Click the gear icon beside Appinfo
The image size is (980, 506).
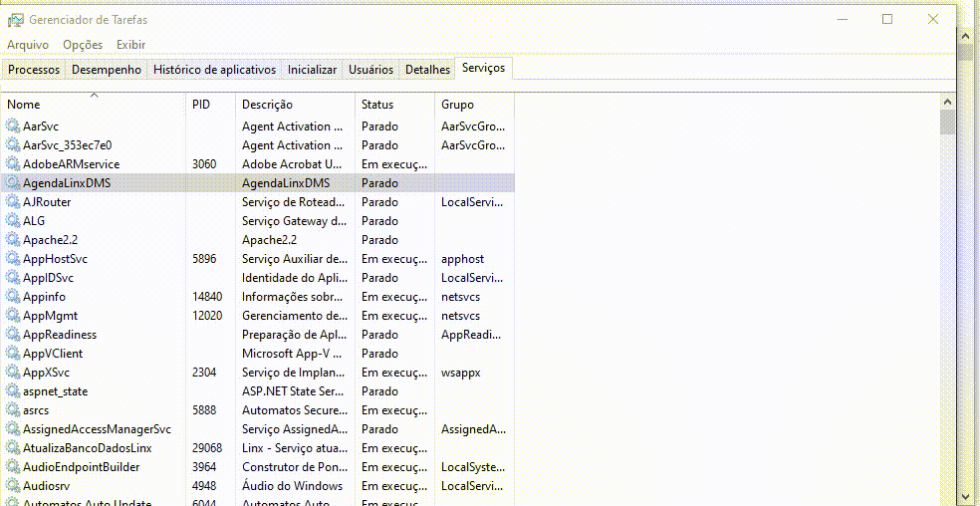[13, 297]
